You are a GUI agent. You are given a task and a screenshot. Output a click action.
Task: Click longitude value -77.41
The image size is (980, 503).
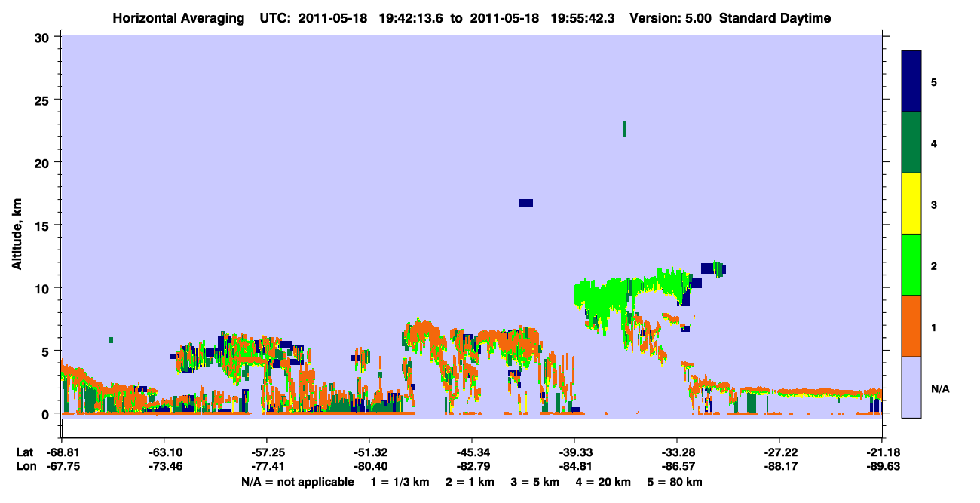pyautogui.click(x=266, y=466)
